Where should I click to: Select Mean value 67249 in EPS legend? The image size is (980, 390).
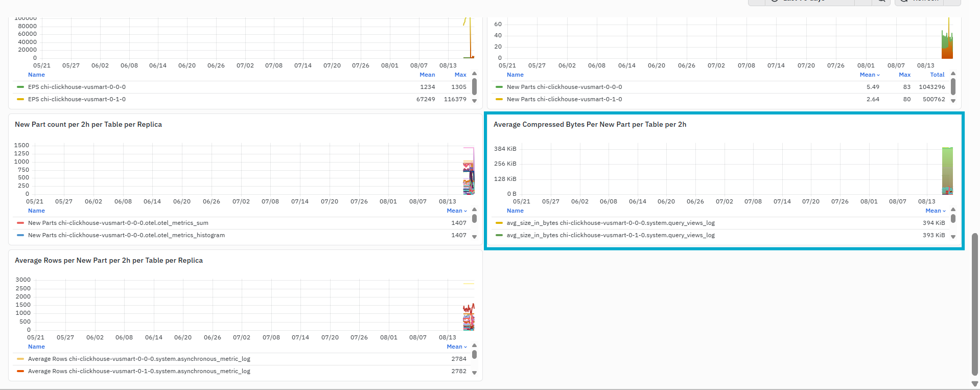click(426, 99)
